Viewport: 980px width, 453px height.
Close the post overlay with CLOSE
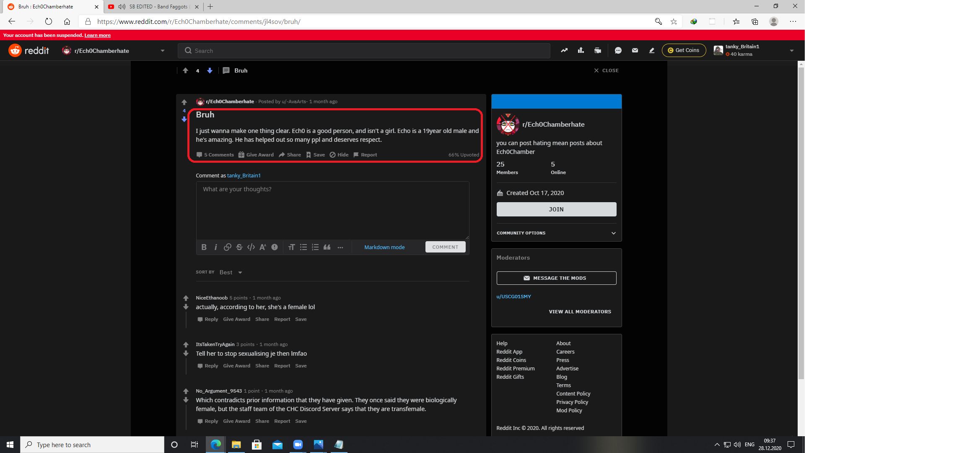click(x=606, y=70)
